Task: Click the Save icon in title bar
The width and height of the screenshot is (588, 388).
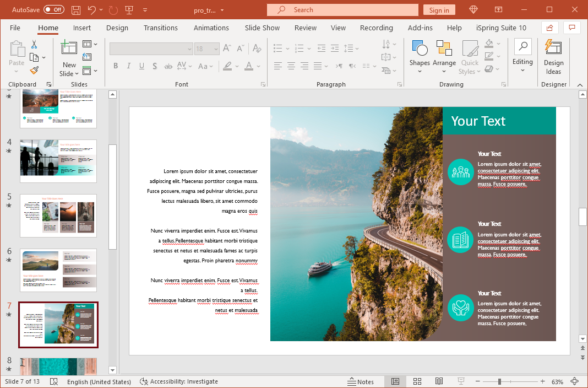Action: [x=76, y=10]
